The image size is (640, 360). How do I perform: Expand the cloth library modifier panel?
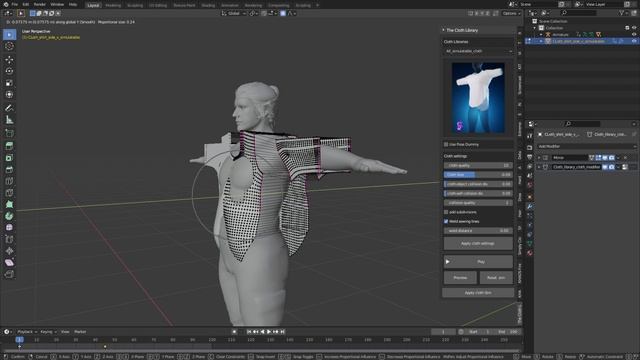[539, 167]
